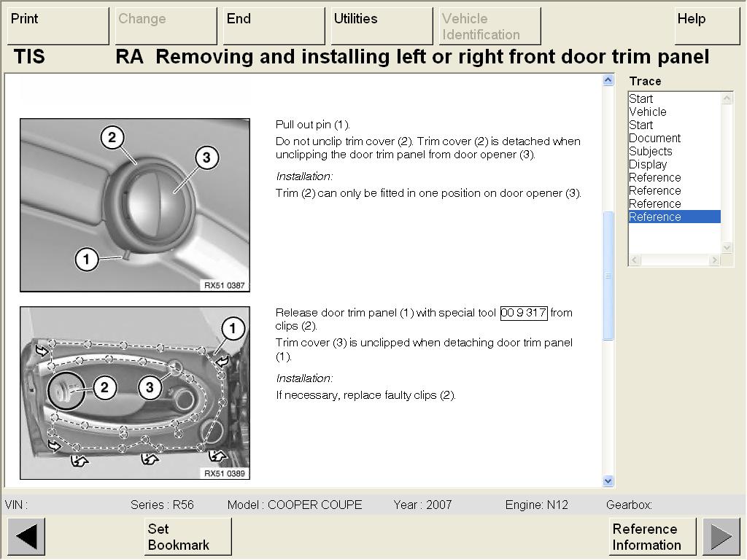The image size is (747, 560).
Task: Click Set Bookmark button
Action: tap(187, 537)
